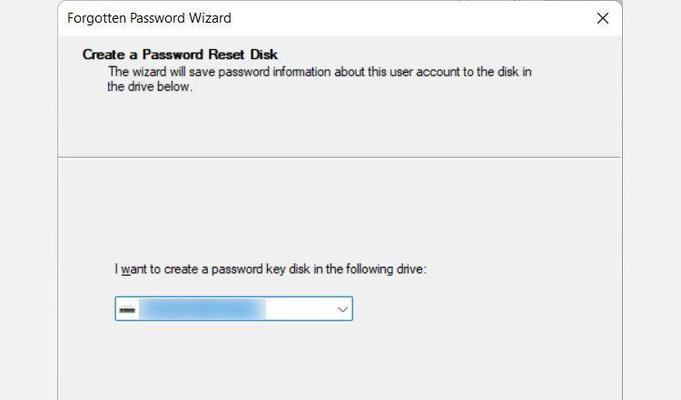Image resolution: width=681 pixels, height=400 pixels.
Task: Expand the drive selection dropdown arrow
Action: point(342,309)
